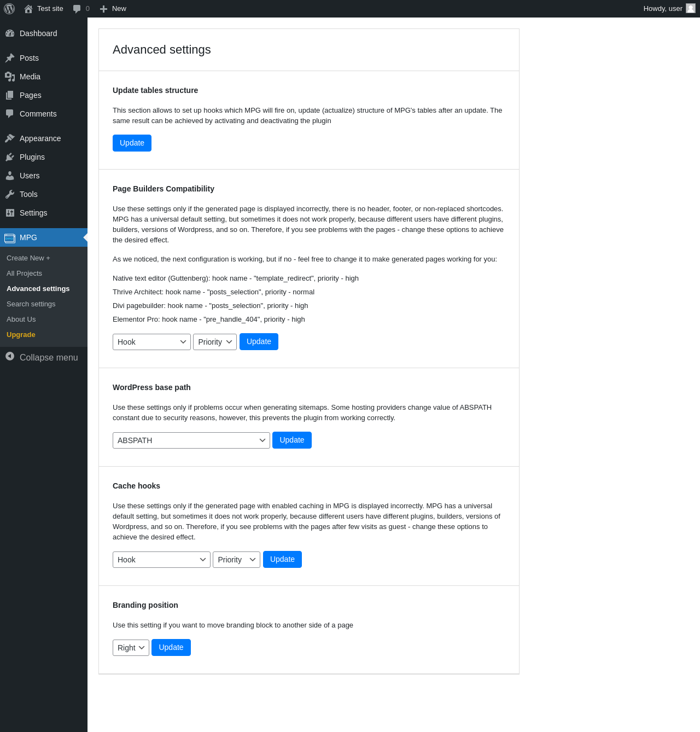Viewport: 700px width, 732px height.
Task: Click the Elementor Pro hook name line
Action: 209,319
